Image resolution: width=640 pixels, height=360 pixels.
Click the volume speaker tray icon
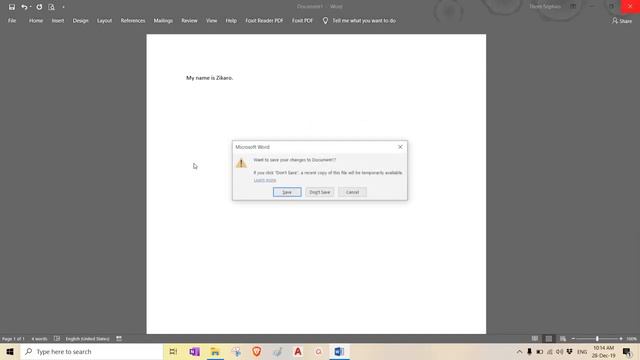point(559,351)
